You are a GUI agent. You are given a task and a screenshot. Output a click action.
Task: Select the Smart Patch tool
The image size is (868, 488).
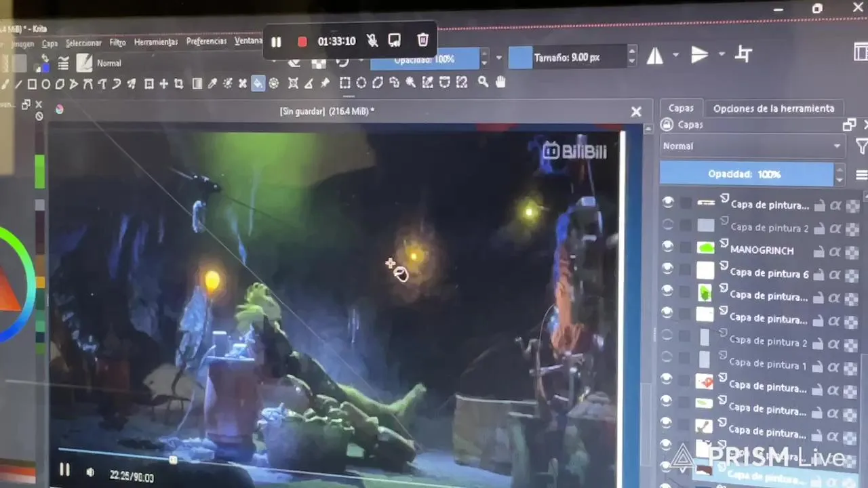coord(242,83)
